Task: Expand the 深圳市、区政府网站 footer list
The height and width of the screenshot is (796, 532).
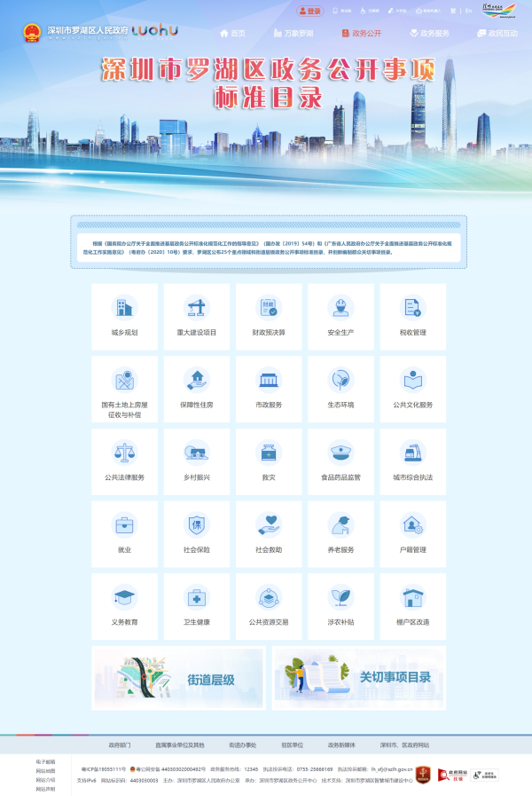Action: coord(404,745)
